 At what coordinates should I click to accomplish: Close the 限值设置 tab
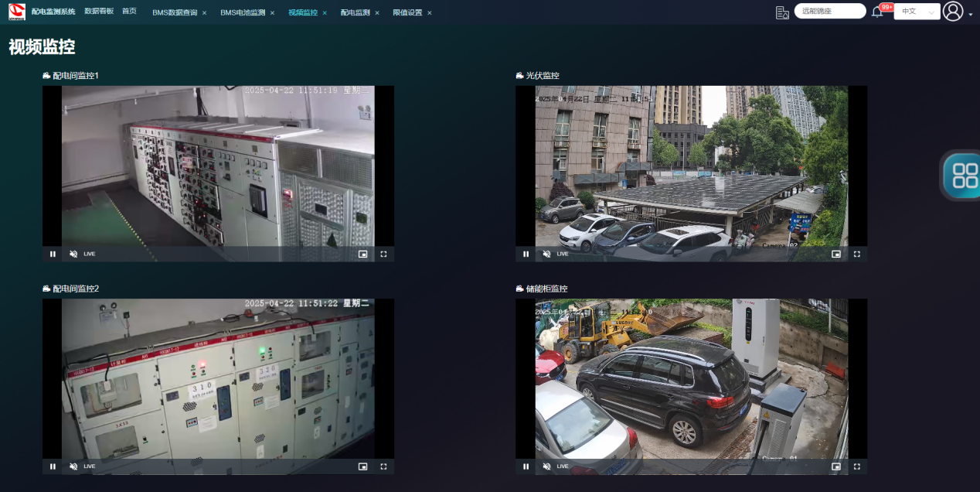pos(430,13)
